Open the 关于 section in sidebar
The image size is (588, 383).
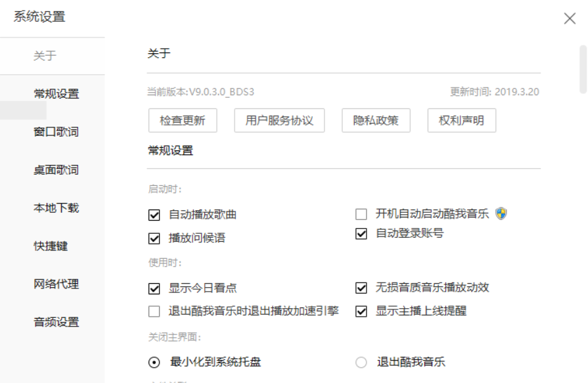click(x=45, y=56)
